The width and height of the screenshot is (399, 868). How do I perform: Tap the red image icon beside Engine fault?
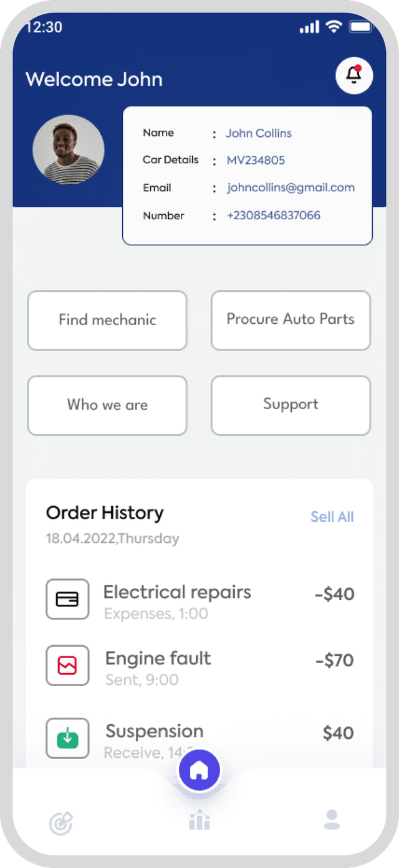point(67,666)
